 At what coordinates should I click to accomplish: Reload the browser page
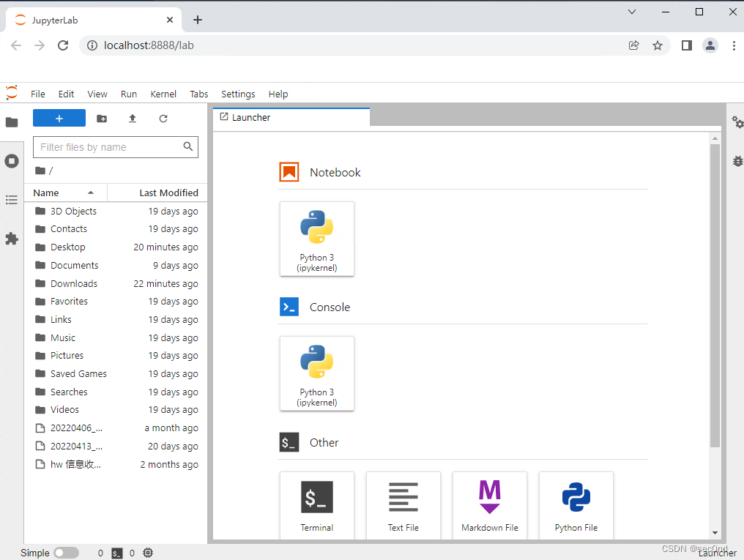[63, 45]
